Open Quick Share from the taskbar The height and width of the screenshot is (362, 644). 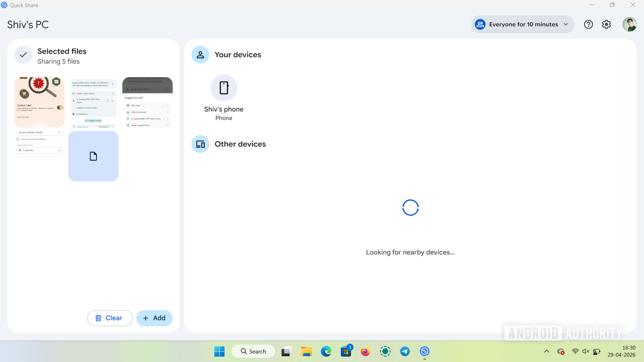pyautogui.click(x=424, y=351)
